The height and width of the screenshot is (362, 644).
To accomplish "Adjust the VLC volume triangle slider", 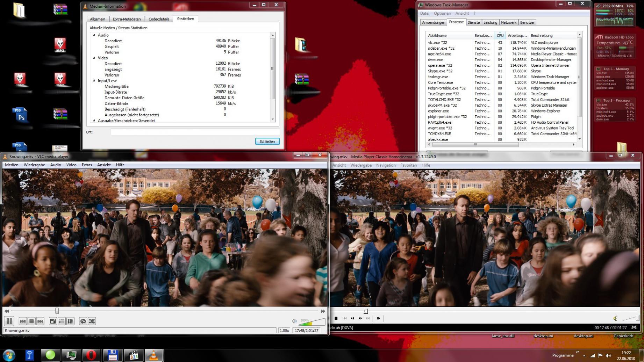I will pyautogui.click(x=312, y=321).
